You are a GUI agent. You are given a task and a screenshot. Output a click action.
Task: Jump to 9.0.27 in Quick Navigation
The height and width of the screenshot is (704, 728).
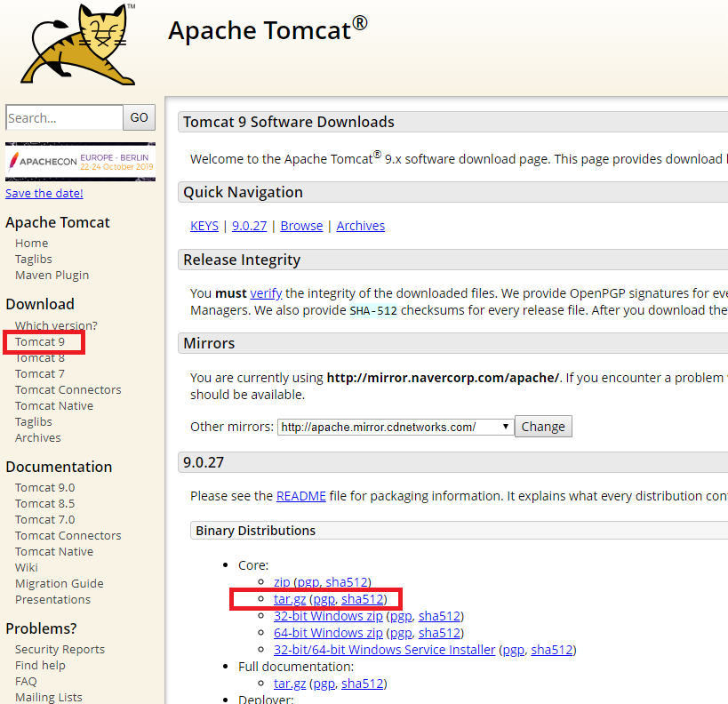click(249, 226)
